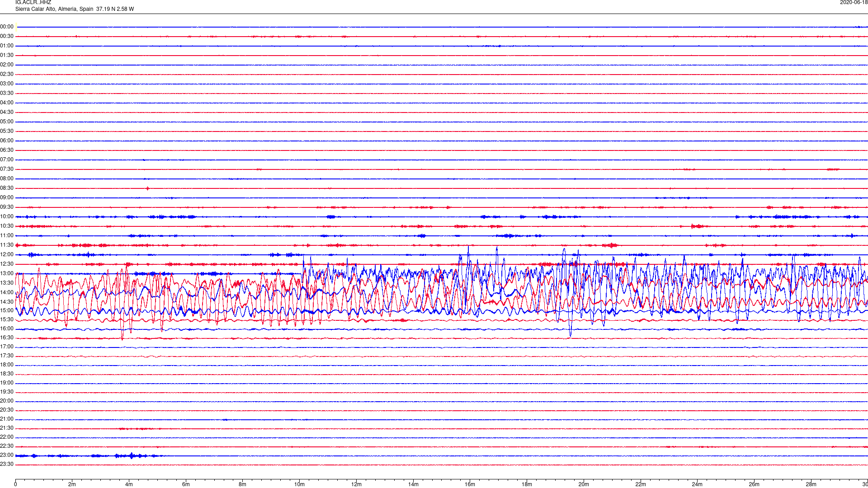Select the 05:30 time row label
The image size is (868, 488).
7,131
